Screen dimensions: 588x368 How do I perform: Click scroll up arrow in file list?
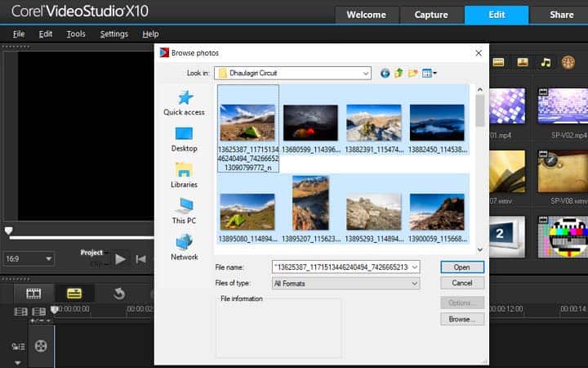[x=480, y=90]
